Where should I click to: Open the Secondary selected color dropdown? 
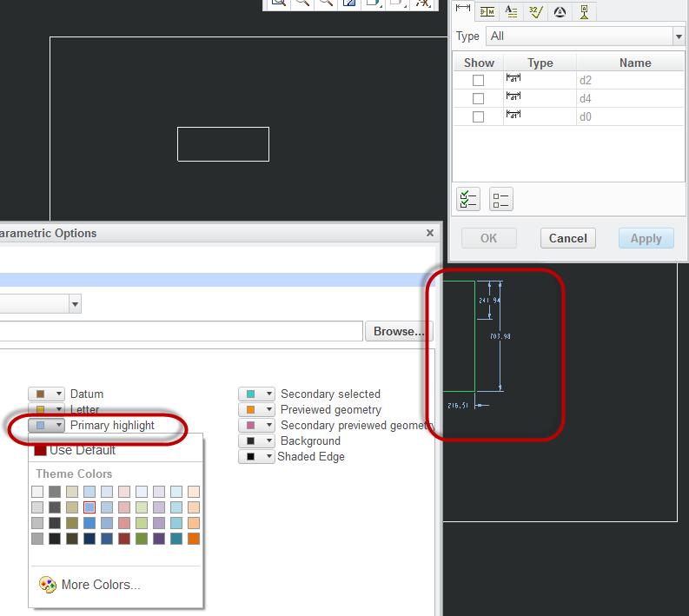[256, 394]
